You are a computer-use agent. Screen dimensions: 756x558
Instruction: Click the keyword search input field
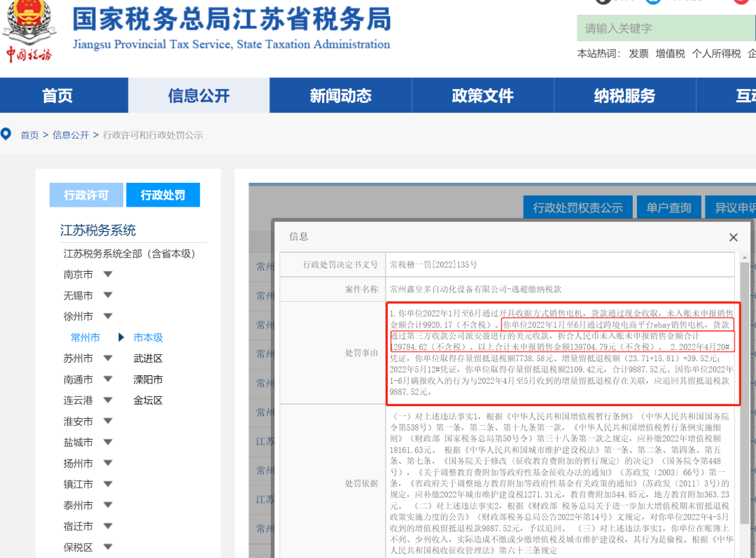coord(666,28)
